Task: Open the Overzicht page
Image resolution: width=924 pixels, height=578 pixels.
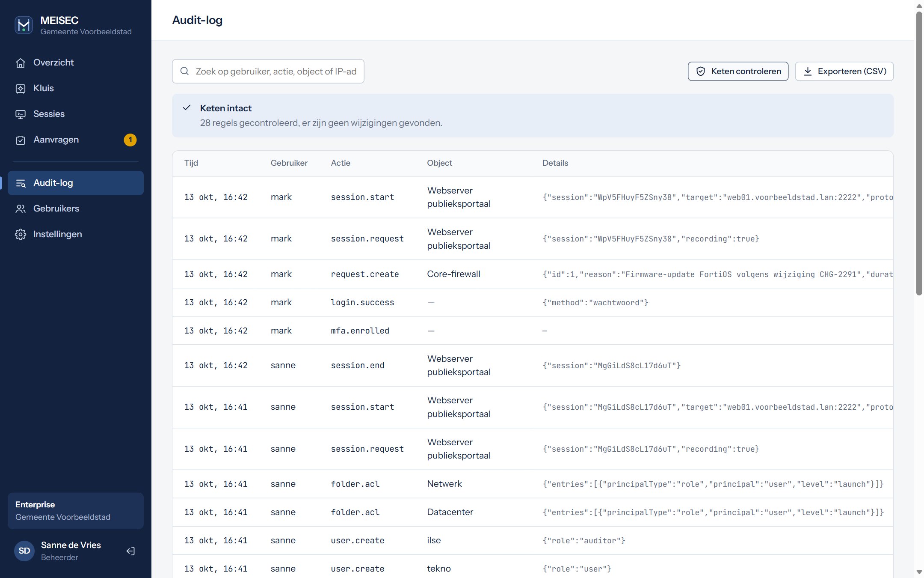Action: click(x=76, y=63)
